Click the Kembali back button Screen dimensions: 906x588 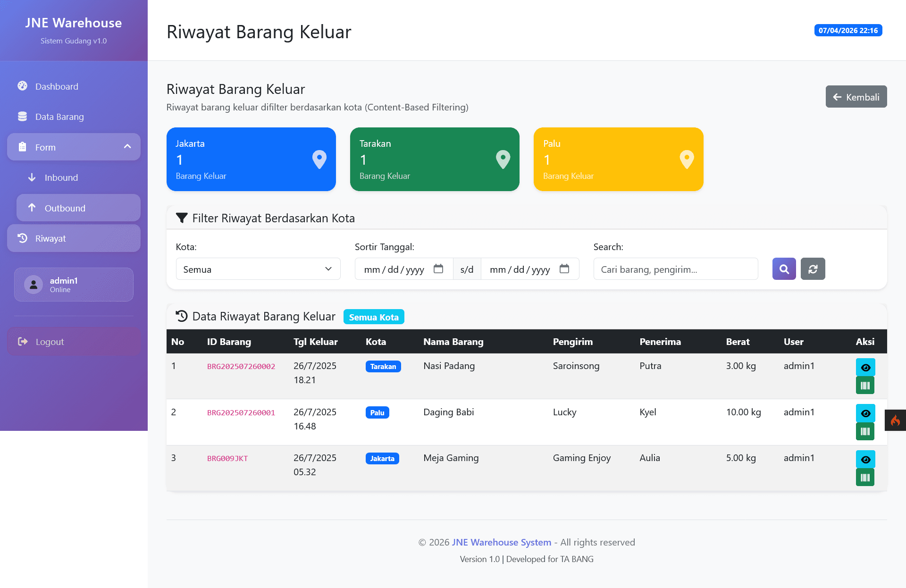(x=856, y=97)
